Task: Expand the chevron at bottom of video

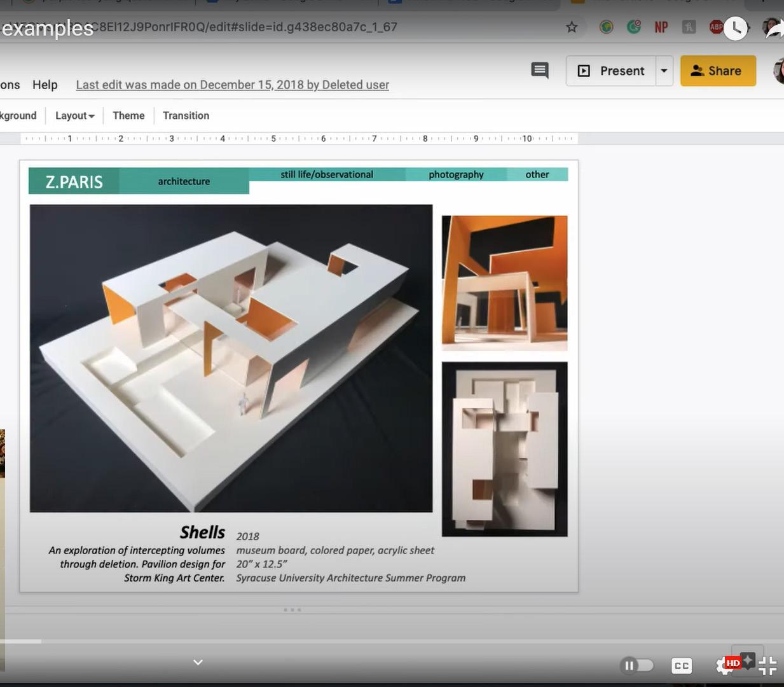Action: 198,662
